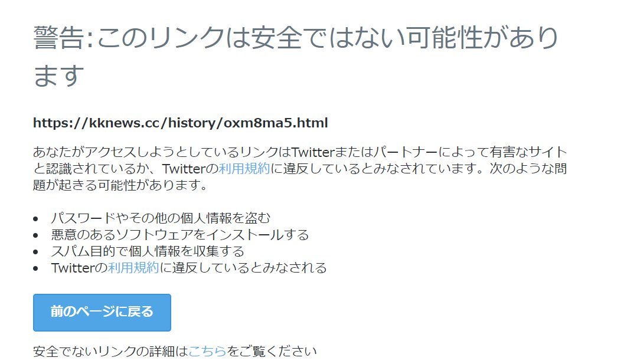Click the をご覧ください text after こちら
The image size is (637, 364).
pos(272,351)
